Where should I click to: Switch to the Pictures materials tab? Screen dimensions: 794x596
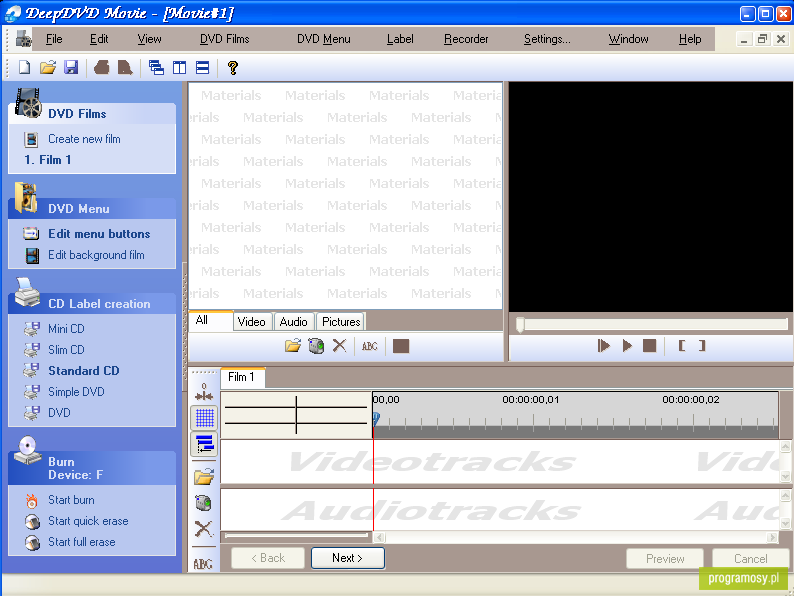(341, 322)
